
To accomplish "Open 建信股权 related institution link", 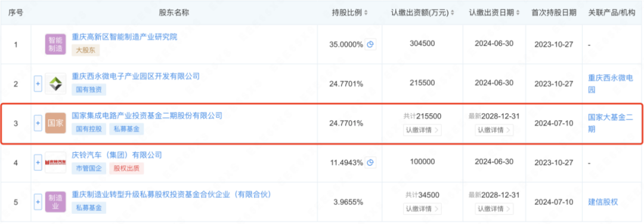I will pyautogui.click(x=602, y=202).
